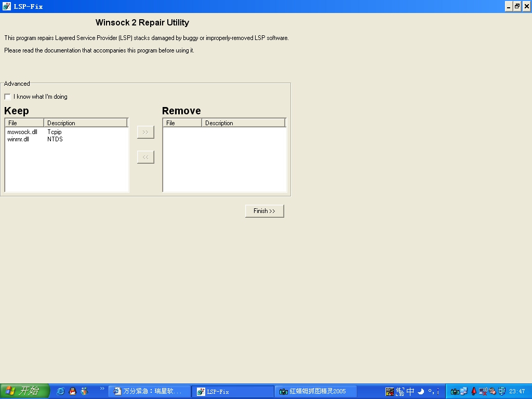
Task: Click Description column header in Remove list
Action: coord(244,123)
